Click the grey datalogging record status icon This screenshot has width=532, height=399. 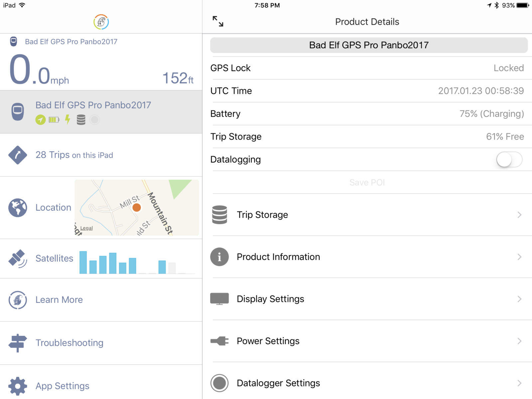click(94, 120)
